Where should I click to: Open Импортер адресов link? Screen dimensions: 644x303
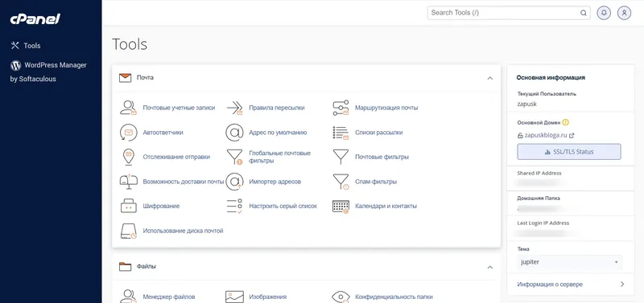point(275,182)
